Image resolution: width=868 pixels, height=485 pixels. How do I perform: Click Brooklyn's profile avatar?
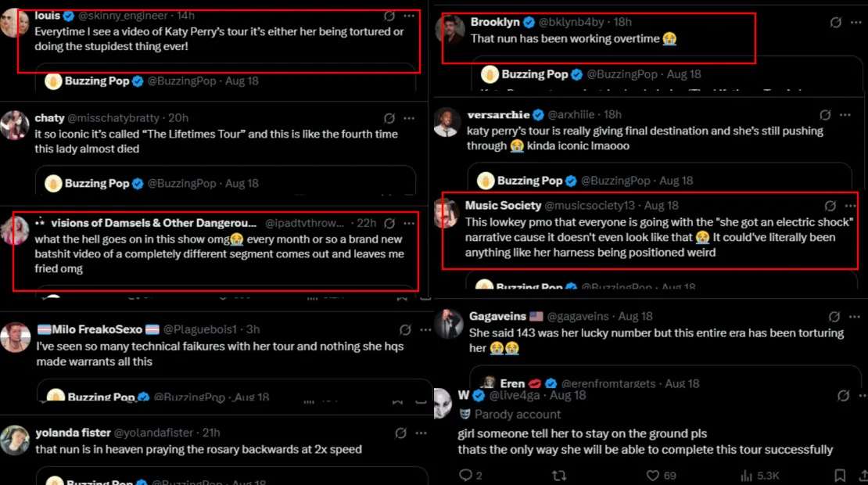pos(449,31)
